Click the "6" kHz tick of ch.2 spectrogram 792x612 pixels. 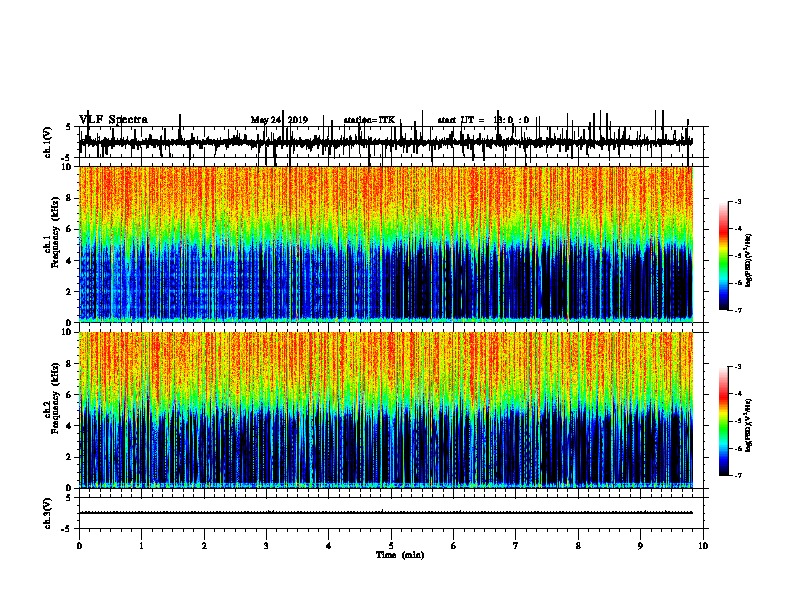tap(70, 395)
